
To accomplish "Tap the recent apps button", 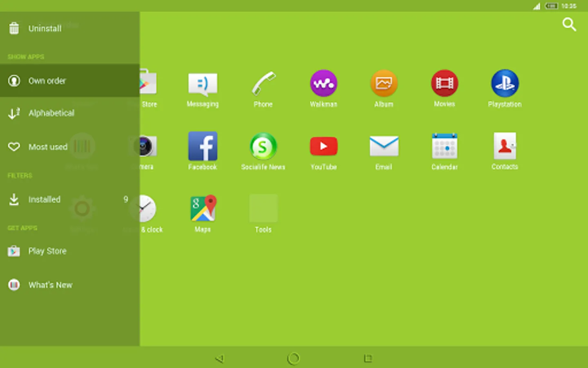I will click(367, 359).
